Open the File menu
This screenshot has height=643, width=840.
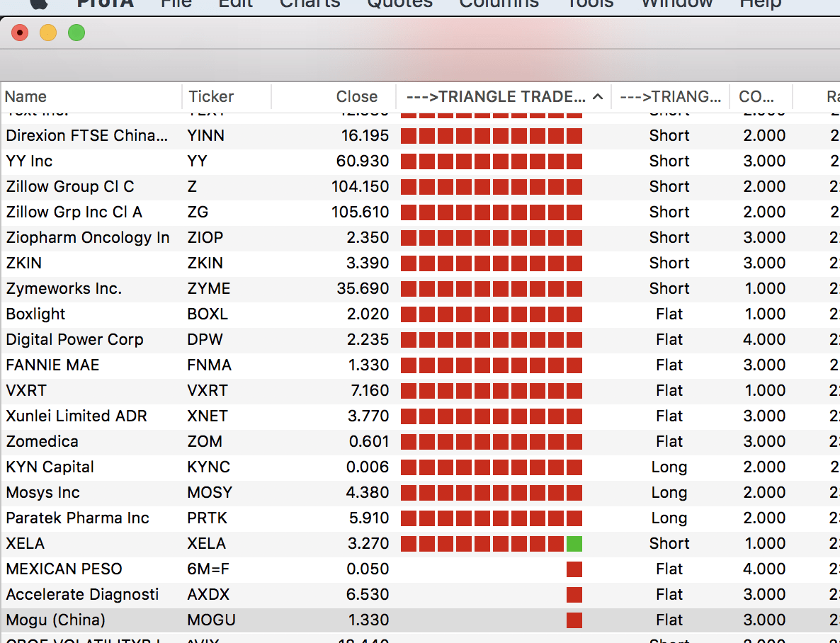pyautogui.click(x=176, y=4)
